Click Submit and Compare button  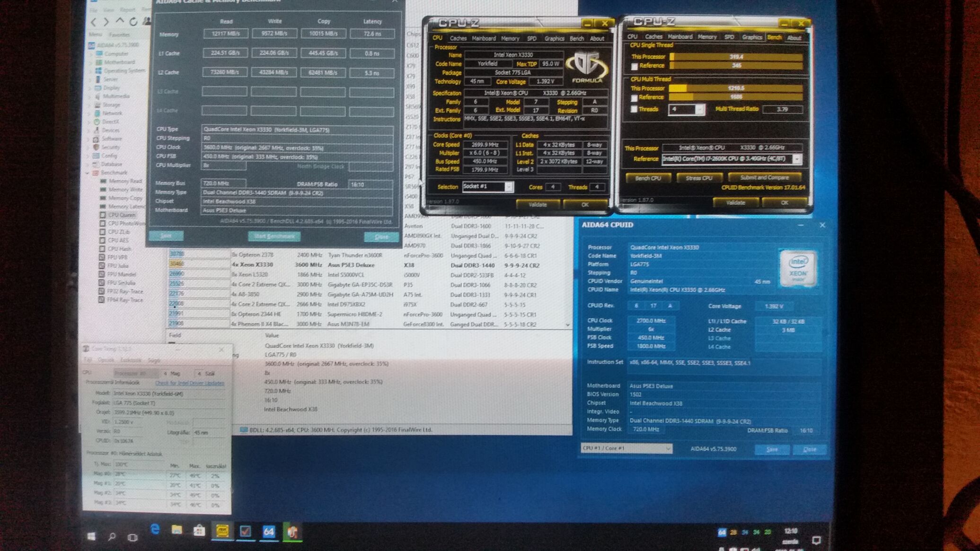pyautogui.click(x=764, y=177)
